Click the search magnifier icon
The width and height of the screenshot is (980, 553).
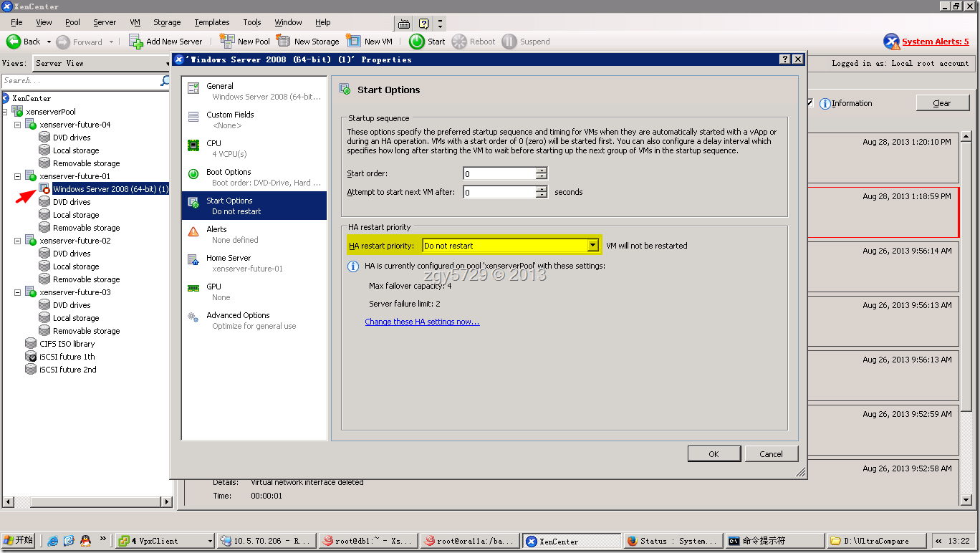click(x=165, y=81)
